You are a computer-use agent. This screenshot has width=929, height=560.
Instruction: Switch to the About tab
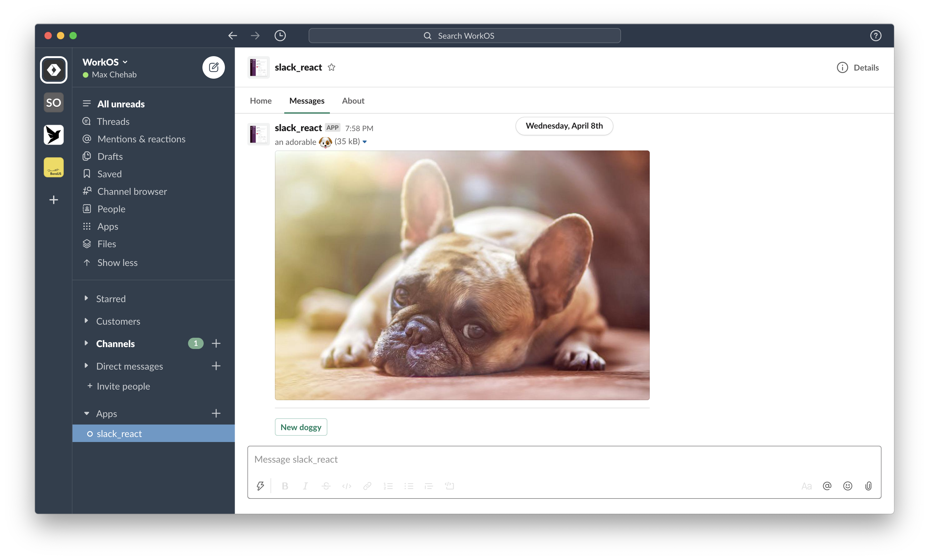pos(353,101)
